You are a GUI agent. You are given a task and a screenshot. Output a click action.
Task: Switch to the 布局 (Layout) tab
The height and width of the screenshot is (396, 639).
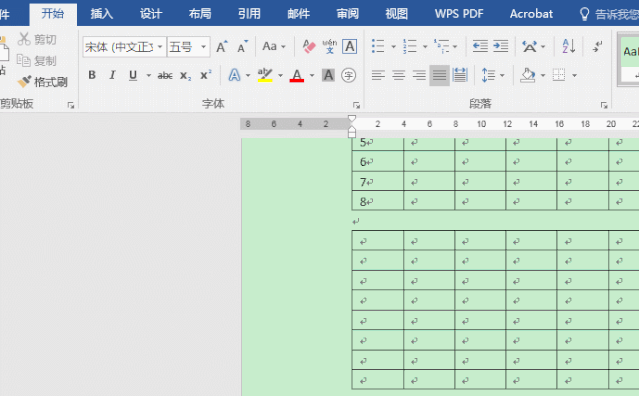click(x=200, y=14)
